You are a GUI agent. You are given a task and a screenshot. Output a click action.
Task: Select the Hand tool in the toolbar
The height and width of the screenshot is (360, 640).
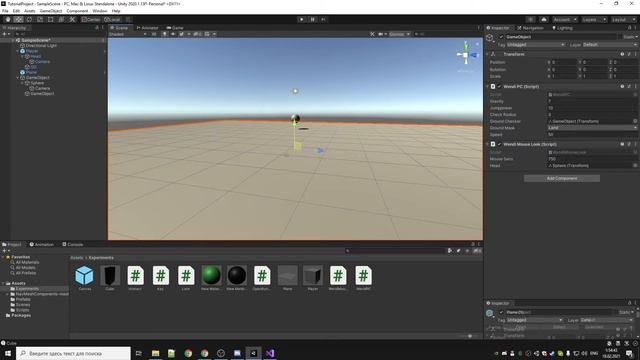coord(8,19)
